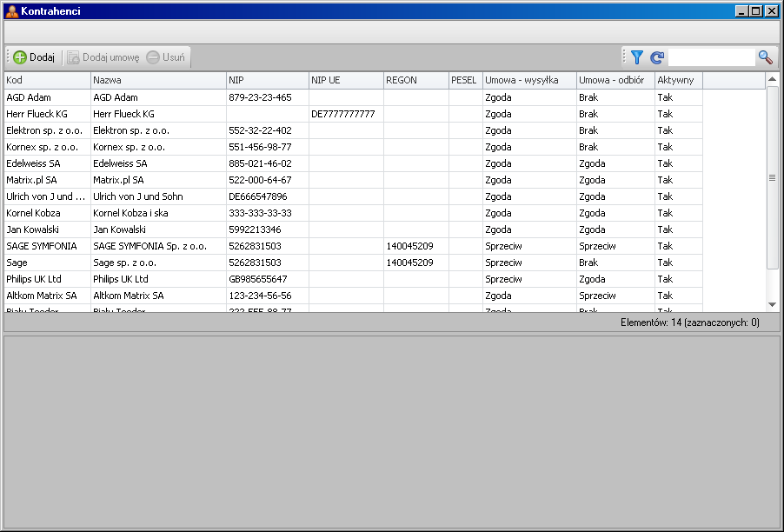Focus the search text field
The image size is (784, 532).
(711, 57)
